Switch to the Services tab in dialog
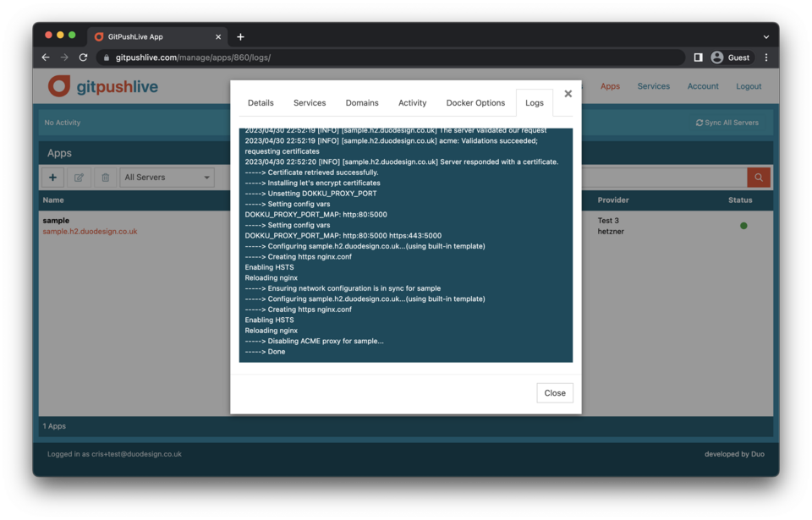812x520 pixels. click(x=310, y=102)
